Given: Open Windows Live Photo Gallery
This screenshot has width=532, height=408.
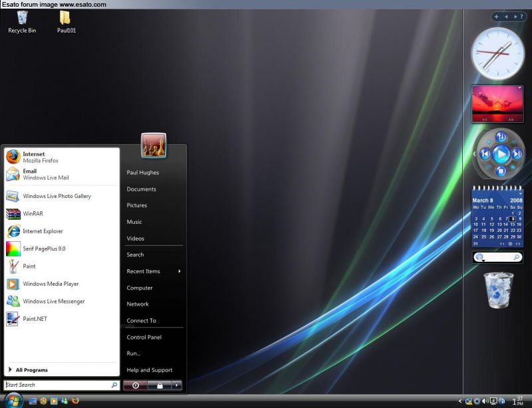Looking at the screenshot, I should [62, 196].
